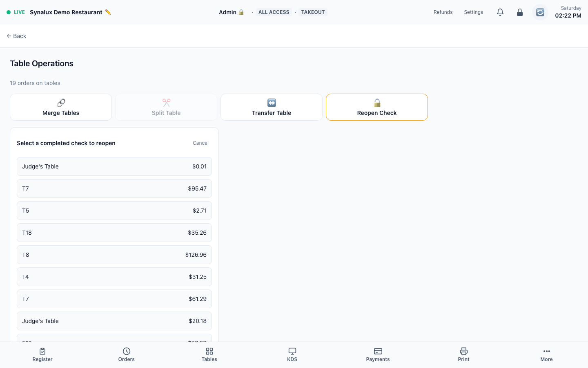Select T5 check for $2.71
The width and height of the screenshot is (588, 368).
114,211
